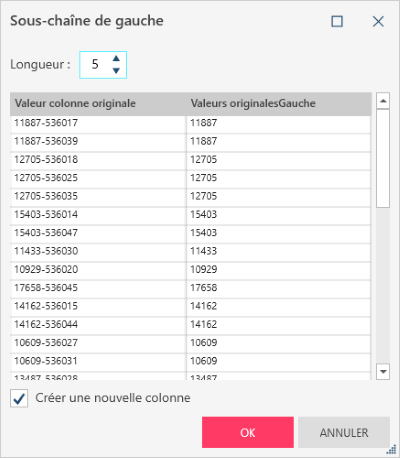Screen dimensions: 400x458
Task: Click the scrollbar up arrow
Action: click(x=383, y=101)
